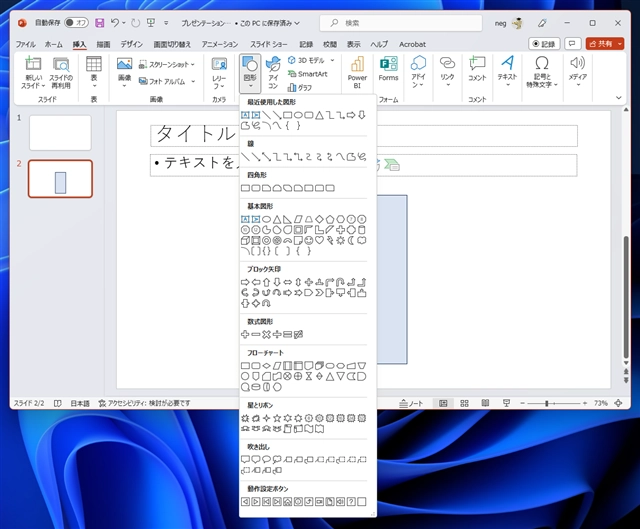Viewport: 640px width, 529px height.
Task: Choose the first rectangle in rectangles section
Action: pos(245,188)
